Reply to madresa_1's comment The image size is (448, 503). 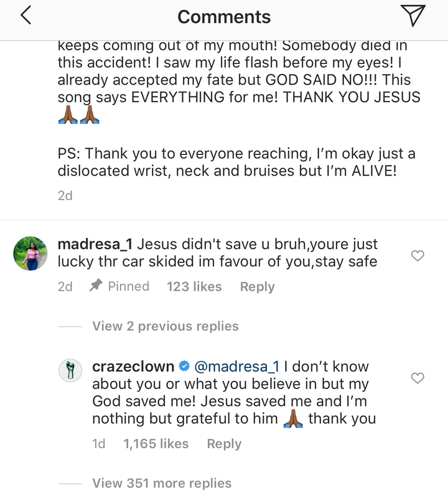(x=257, y=286)
